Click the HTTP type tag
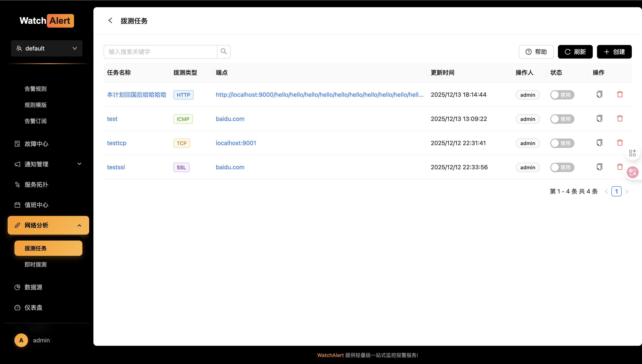 [183, 95]
